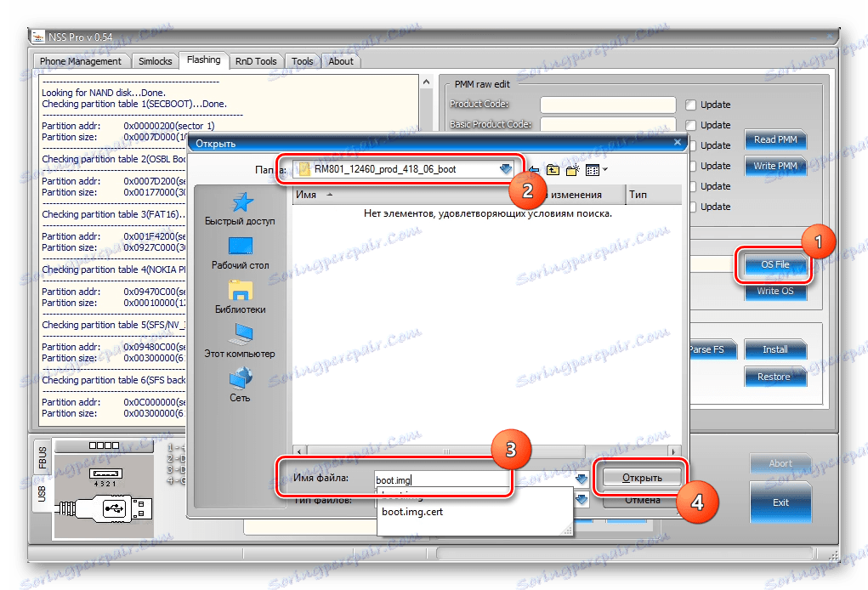This screenshot has height=590, width=868.
Task: Click the Install button
Action: point(775,349)
